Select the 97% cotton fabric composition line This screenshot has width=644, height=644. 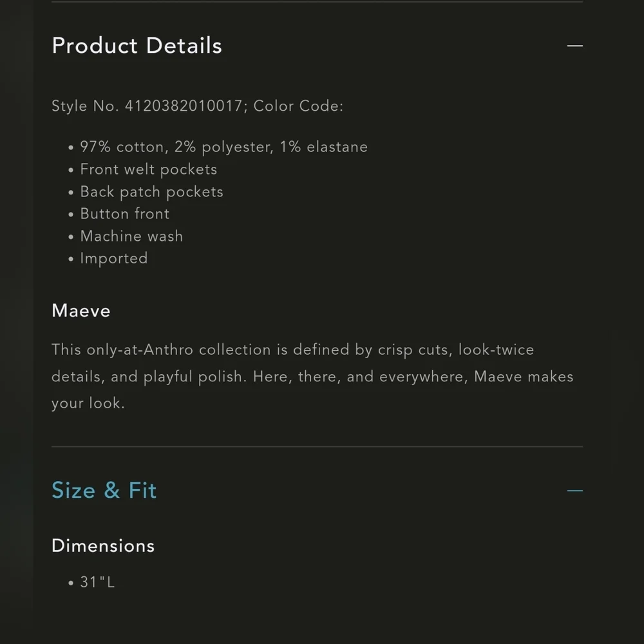coord(223,147)
